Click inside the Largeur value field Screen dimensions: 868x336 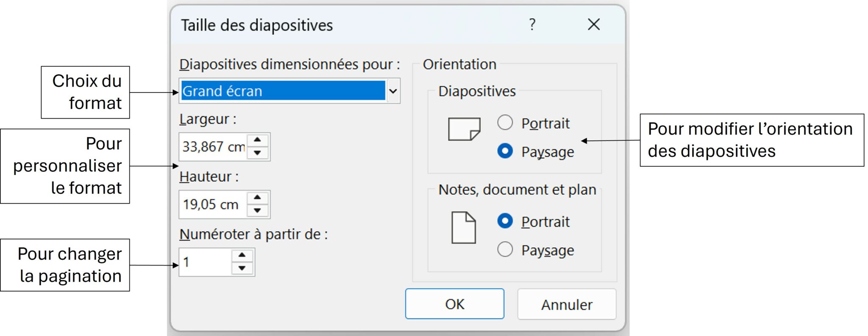pos(212,147)
